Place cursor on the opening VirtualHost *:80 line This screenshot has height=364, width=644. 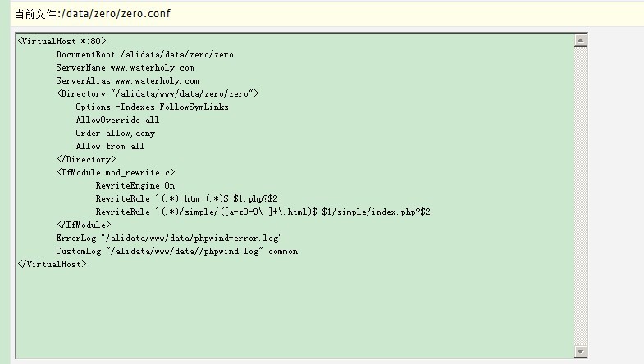62,41
